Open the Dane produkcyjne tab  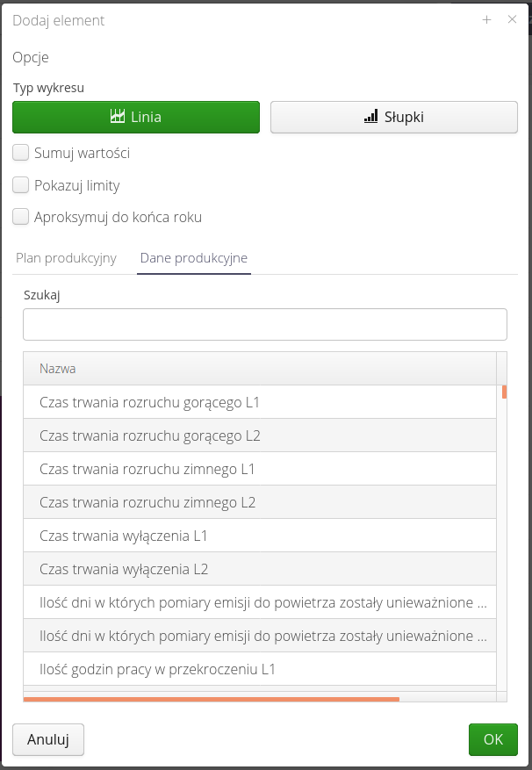coord(194,258)
